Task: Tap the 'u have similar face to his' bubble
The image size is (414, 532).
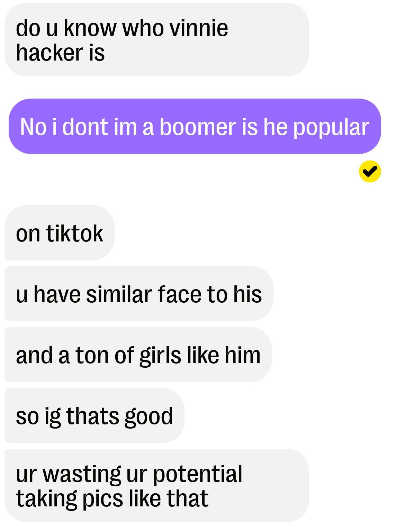Action: 139,294
